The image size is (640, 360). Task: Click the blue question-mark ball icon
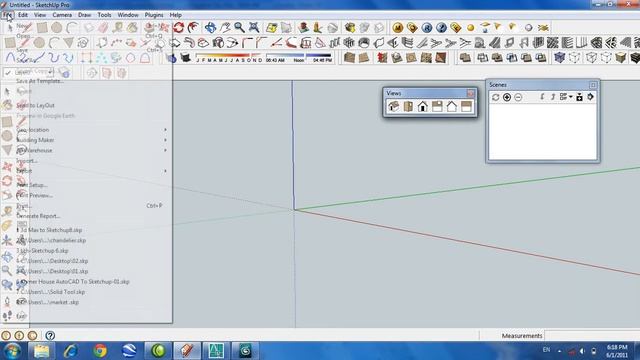point(441,27)
